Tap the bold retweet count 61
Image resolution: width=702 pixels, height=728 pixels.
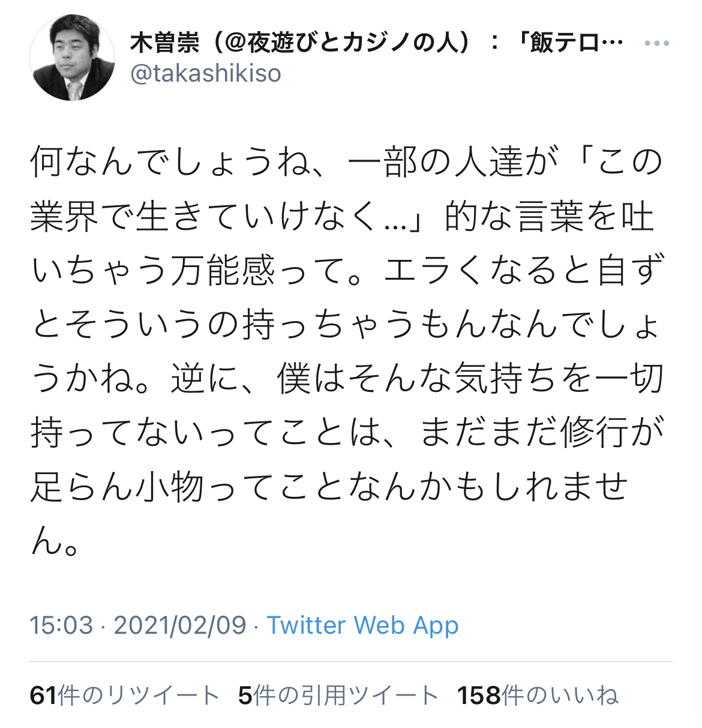(43, 696)
